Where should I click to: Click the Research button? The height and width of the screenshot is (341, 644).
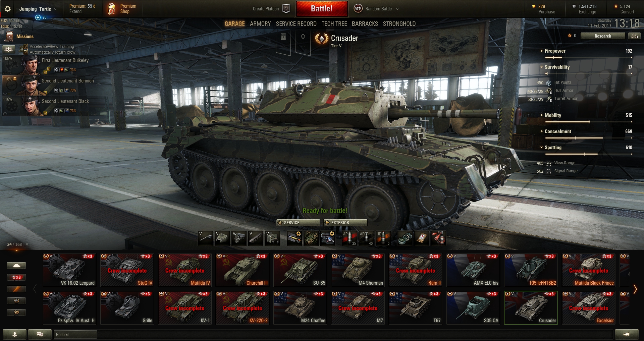pos(603,36)
